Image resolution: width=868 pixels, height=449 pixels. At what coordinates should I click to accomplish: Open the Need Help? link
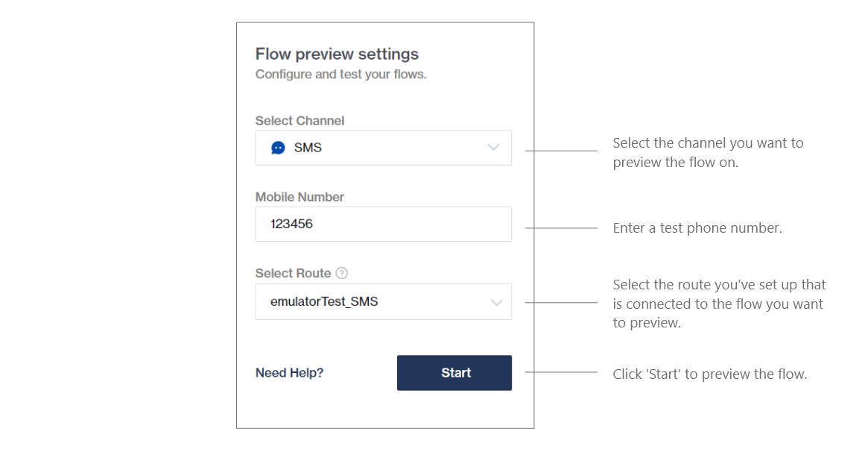point(289,373)
